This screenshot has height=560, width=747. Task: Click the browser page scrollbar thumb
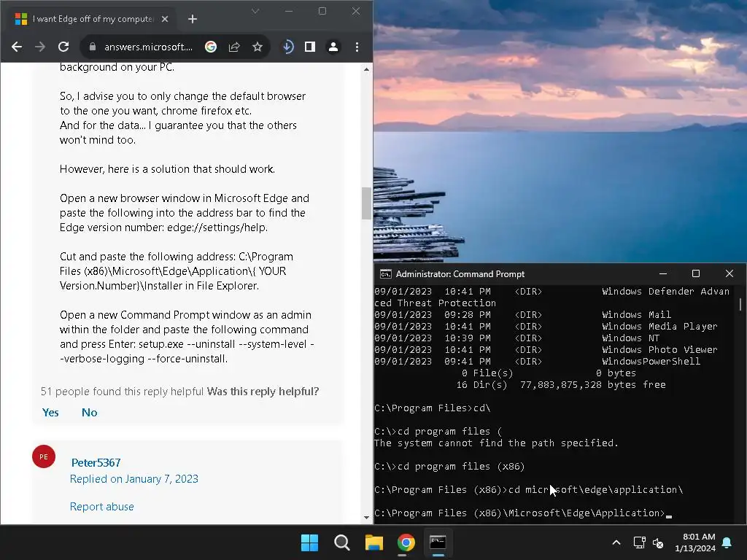pos(366,203)
